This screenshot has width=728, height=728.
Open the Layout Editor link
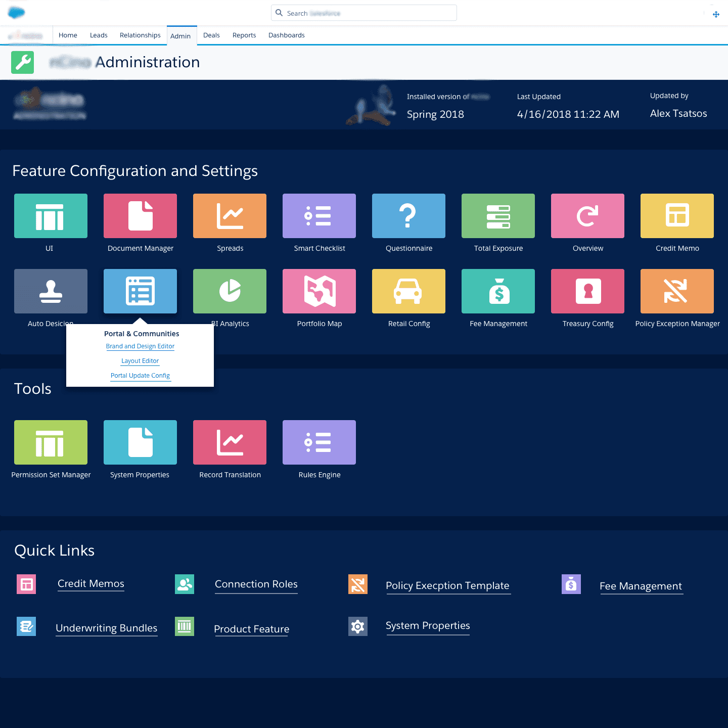click(x=140, y=361)
